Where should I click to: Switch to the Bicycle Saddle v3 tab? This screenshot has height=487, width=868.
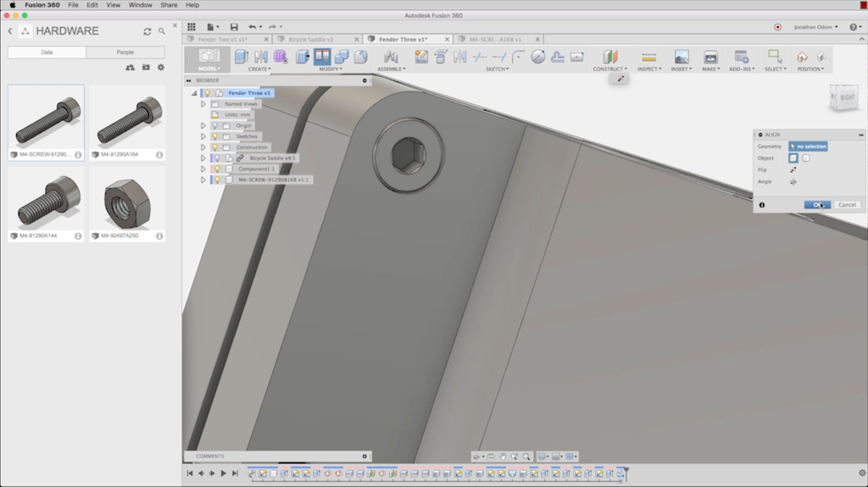click(311, 39)
